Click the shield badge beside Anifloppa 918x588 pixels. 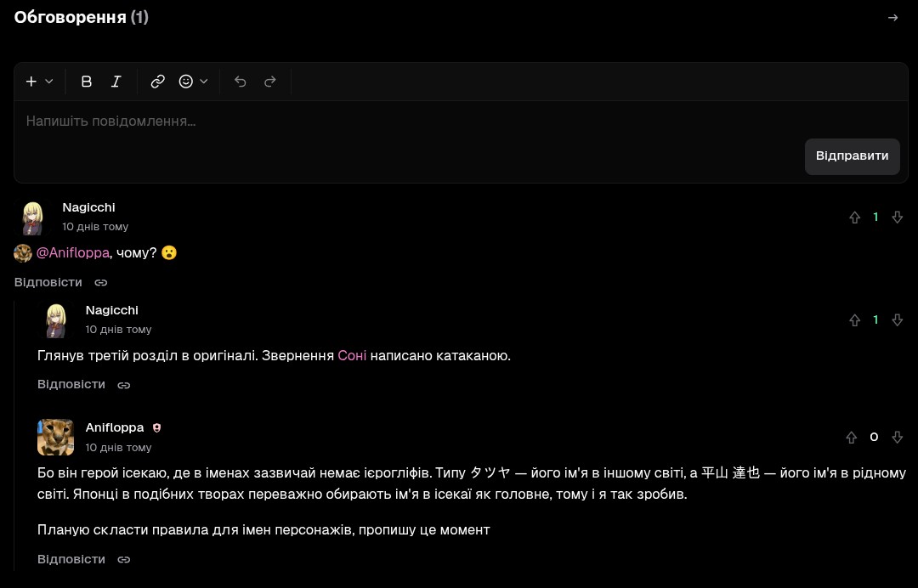tap(157, 428)
